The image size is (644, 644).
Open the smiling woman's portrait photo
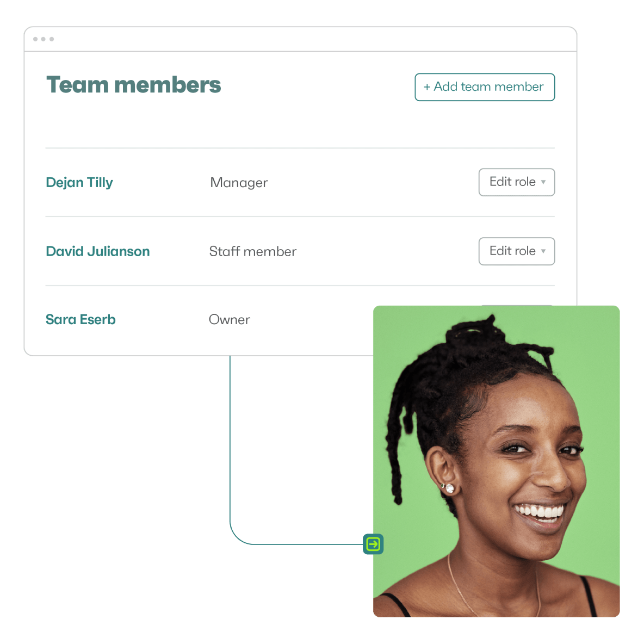click(496, 461)
